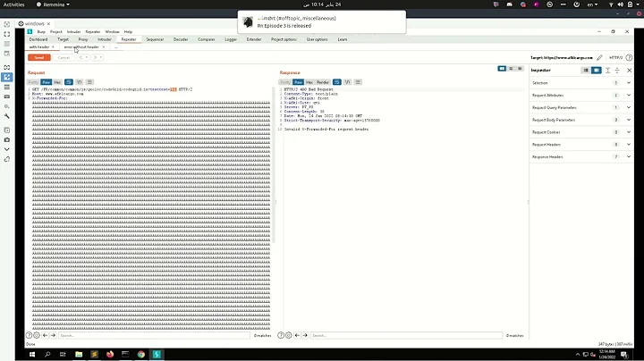Switch to the Proxy tab
The width and height of the screenshot is (644, 361).
tap(83, 39)
